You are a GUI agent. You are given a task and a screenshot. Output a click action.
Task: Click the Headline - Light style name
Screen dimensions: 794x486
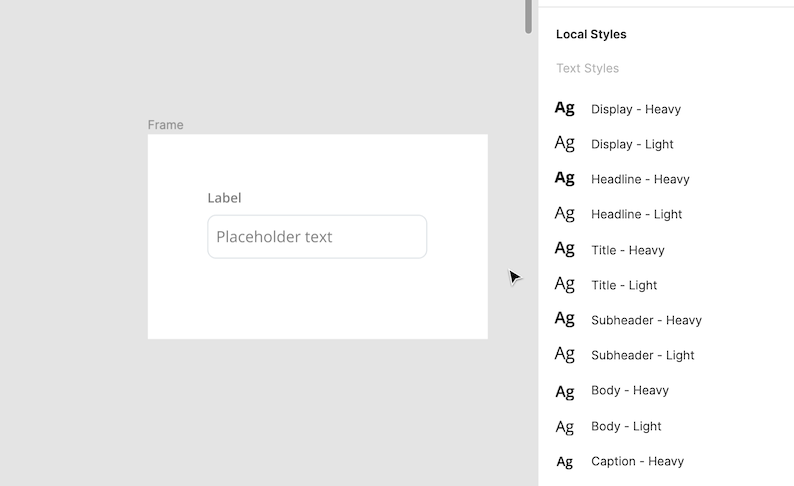(636, 214)
